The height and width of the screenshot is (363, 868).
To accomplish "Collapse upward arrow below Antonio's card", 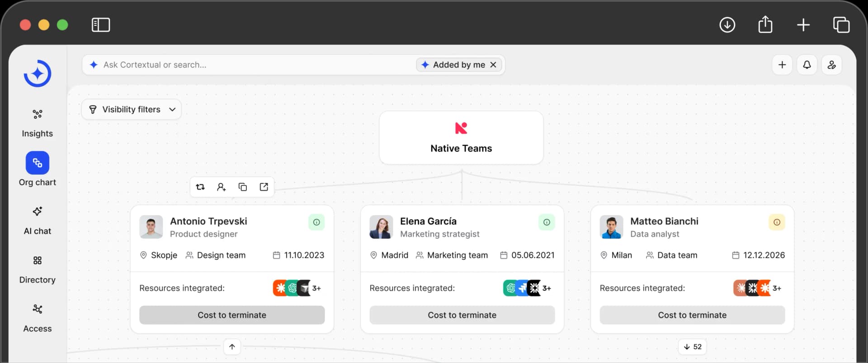I will [x=232, y=347].
